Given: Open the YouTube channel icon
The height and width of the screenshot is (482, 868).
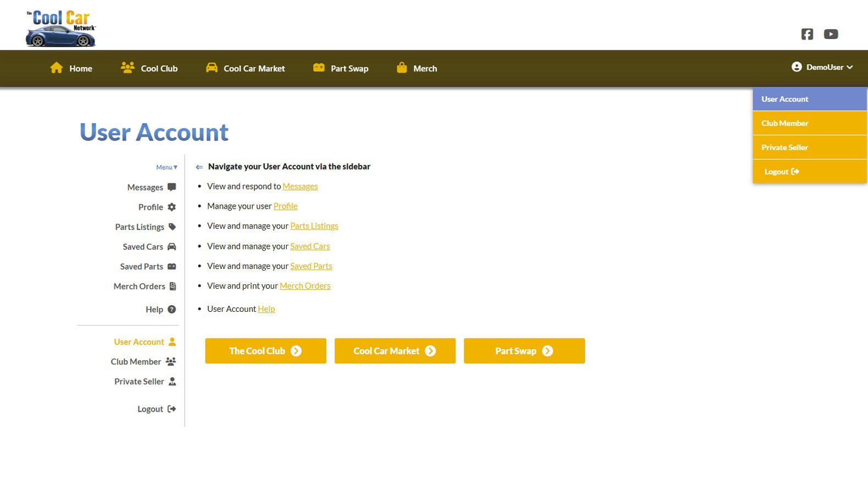Looking at the screenshot, I should (831, 34).
